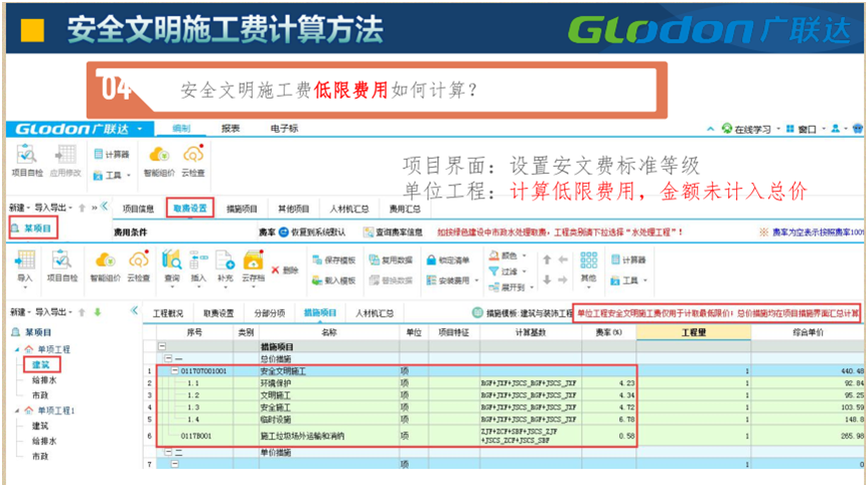The width and height of the screenshot is (868, 487).
Task: Click the red 删除 delete icon
Action: click(284, 269)
